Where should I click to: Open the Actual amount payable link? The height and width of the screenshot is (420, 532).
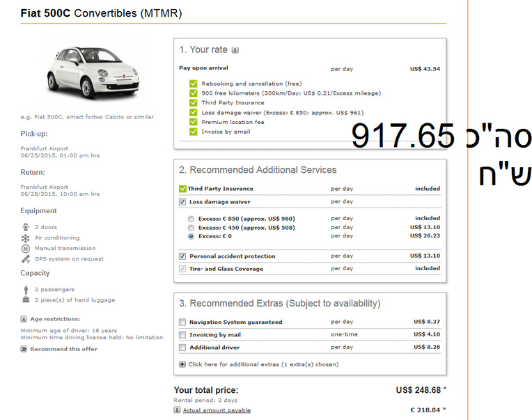[217, 410]
